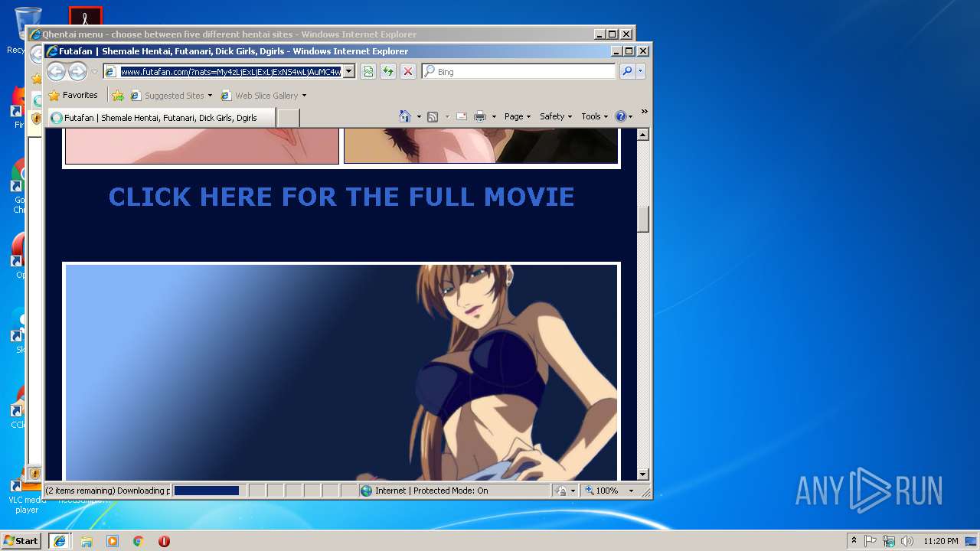This screenshot has width=980, height=551.
Task: Click the volume speaker tray icon
Action: click(907, 541)
